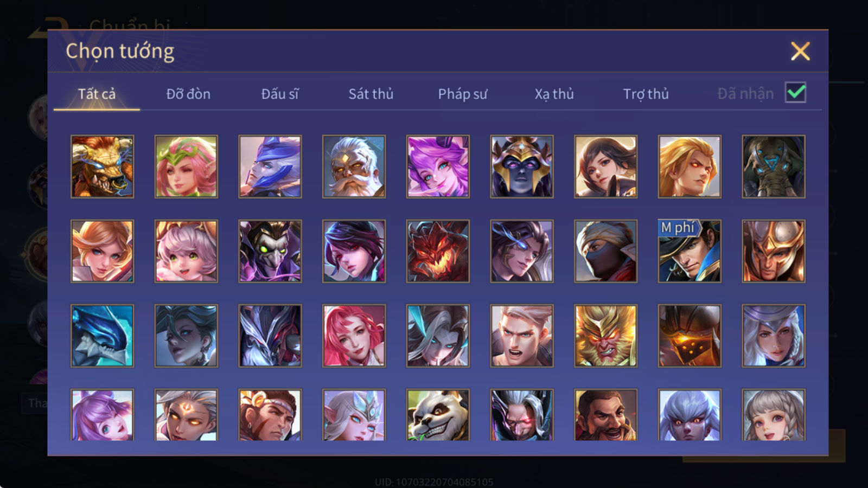Switch to the Trợ thủ tab
The image size is (868, 488).
646,94
